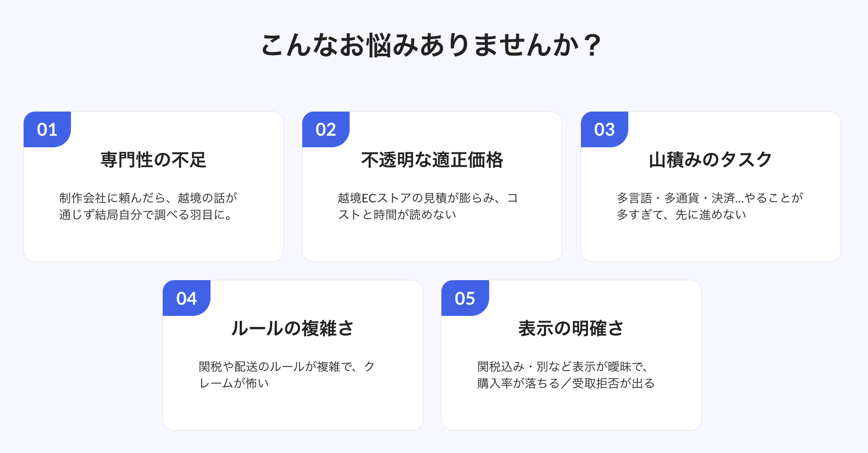868x453 pixels.
Task: Click empty space at bottom of card 05
Action: (x=571, y=412)
